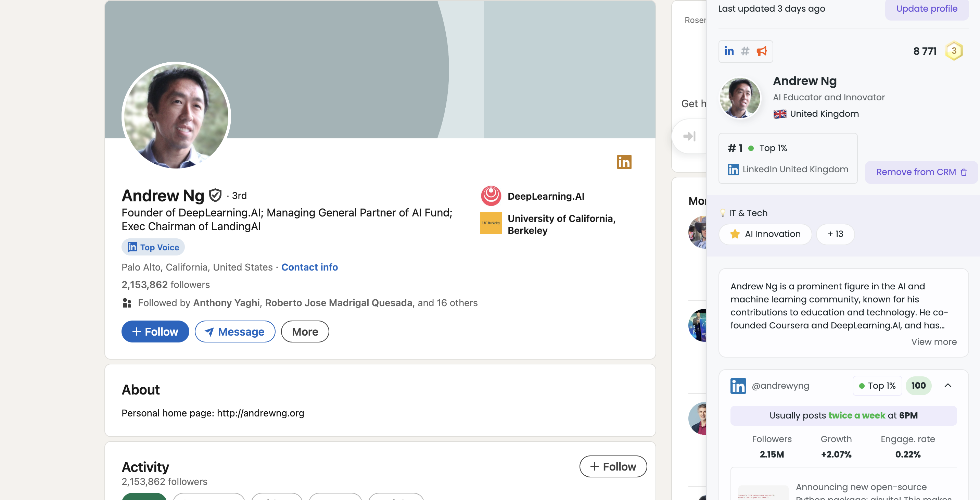Click the arrow-to-bar login icon

pos(689,136)
